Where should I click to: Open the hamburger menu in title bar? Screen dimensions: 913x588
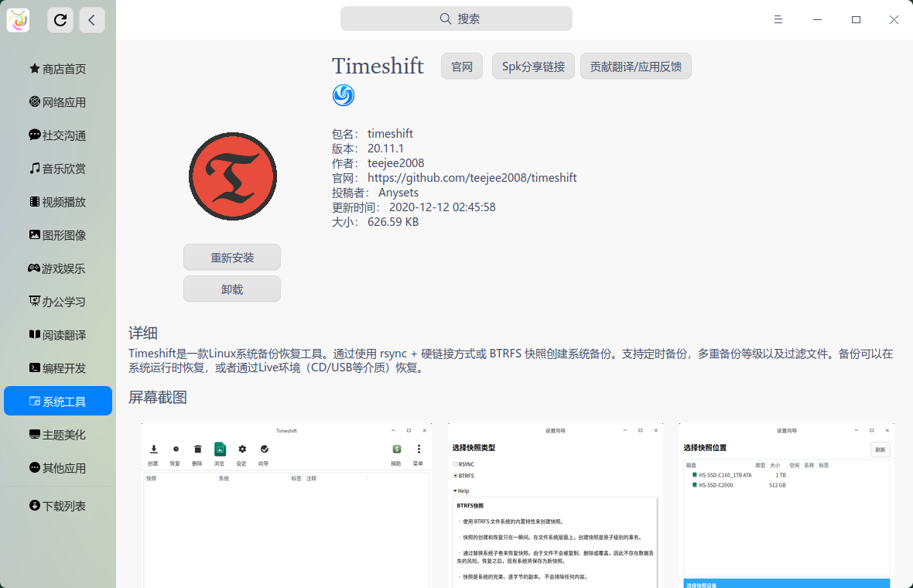[778, 20]
